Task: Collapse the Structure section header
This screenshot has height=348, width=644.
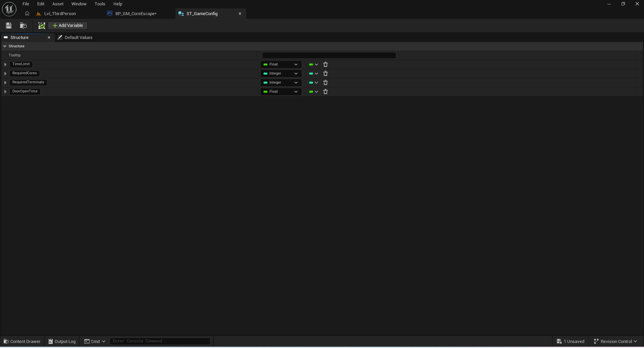Action: coord(5,46)
